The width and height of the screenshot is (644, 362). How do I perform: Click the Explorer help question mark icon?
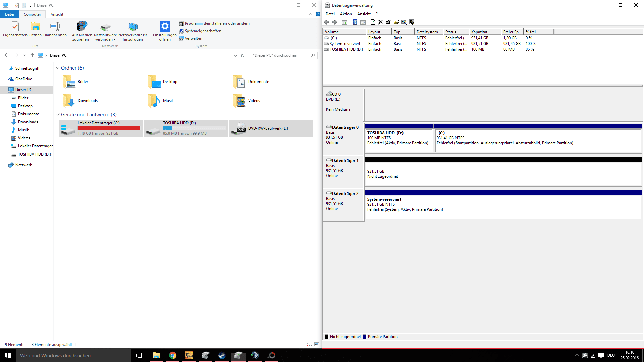pos(318,14)
